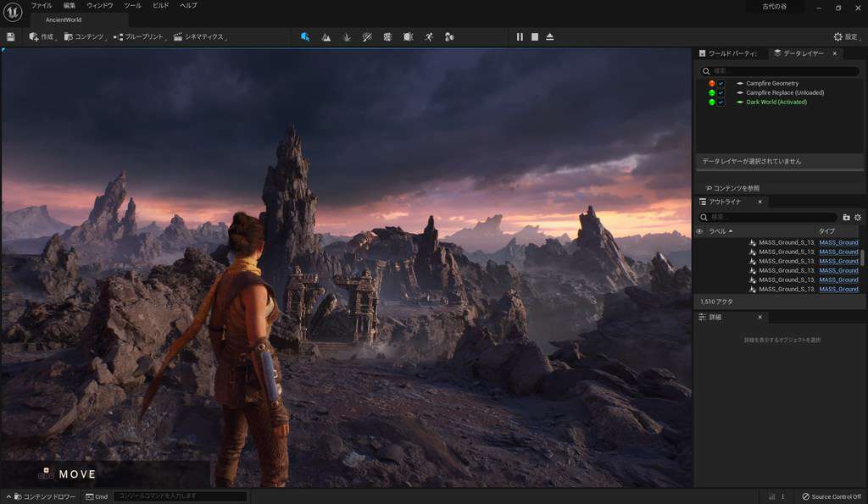Open the 作成 (Create) dropdown

42,37
